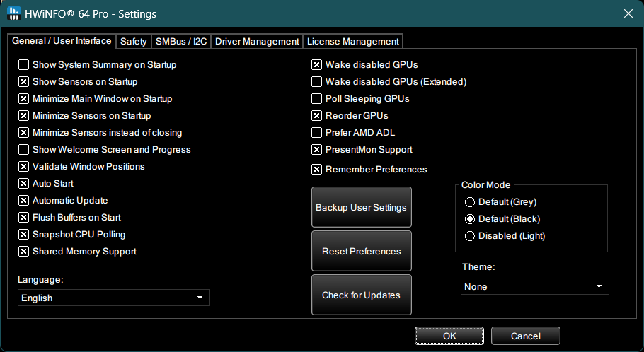Screen dimensions: 644x352
Task: Open the SMBus / I2C tab
Action: (x=181, y=42)
